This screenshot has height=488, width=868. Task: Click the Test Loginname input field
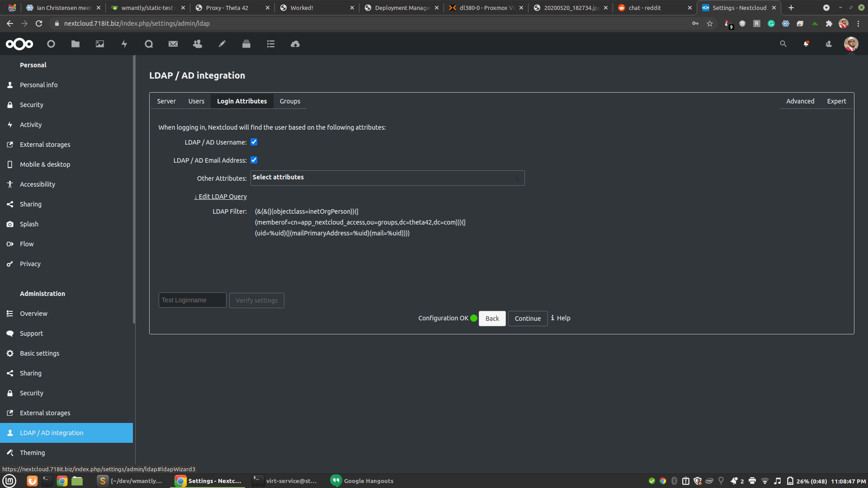[192, 300]
